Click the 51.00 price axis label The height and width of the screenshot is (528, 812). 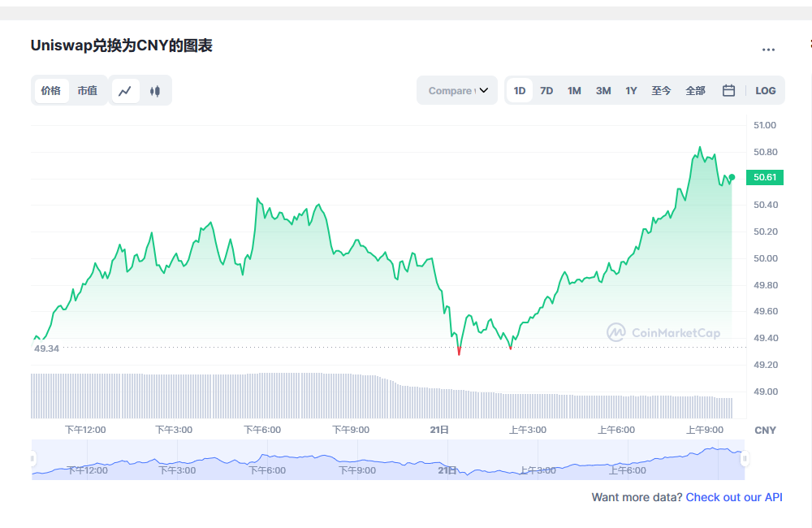[x=765, y=125]
